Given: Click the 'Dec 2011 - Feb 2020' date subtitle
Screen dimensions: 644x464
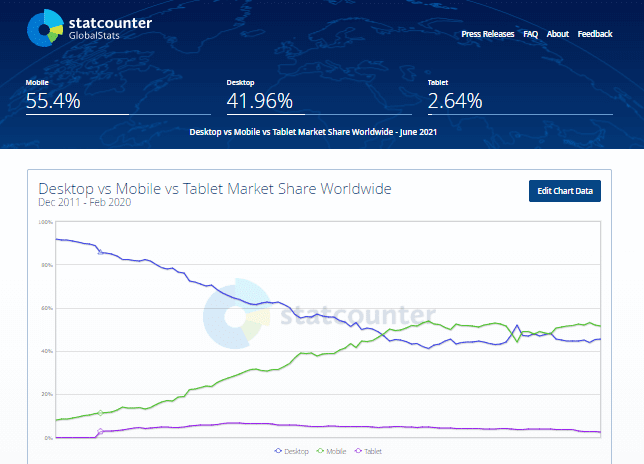Looking at the screenshot, I should click(84, 203).
